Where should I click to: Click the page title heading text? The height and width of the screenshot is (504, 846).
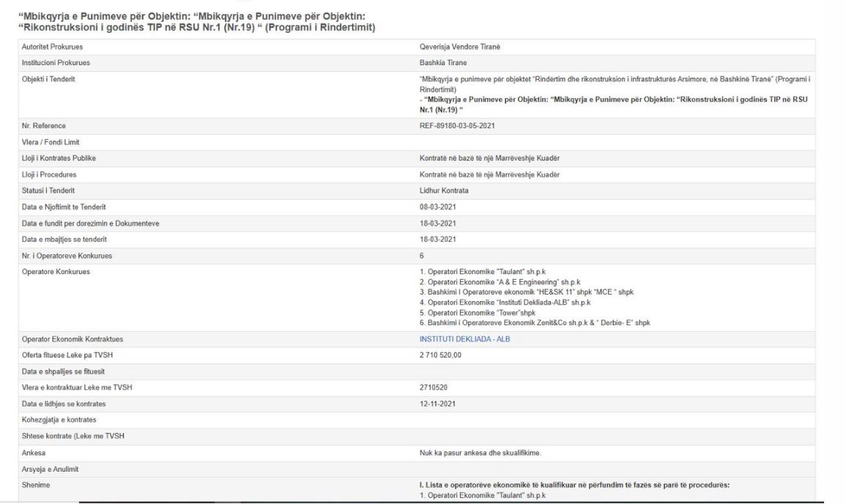tap(199, 22)
